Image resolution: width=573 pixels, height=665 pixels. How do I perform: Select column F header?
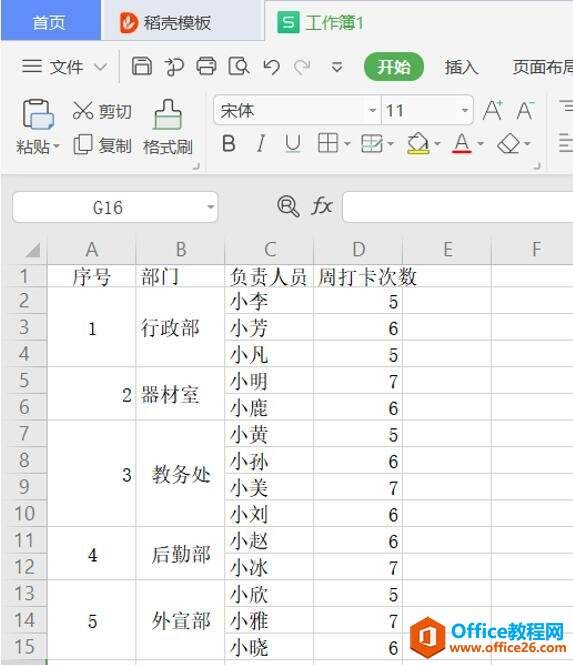click(535, 249)
